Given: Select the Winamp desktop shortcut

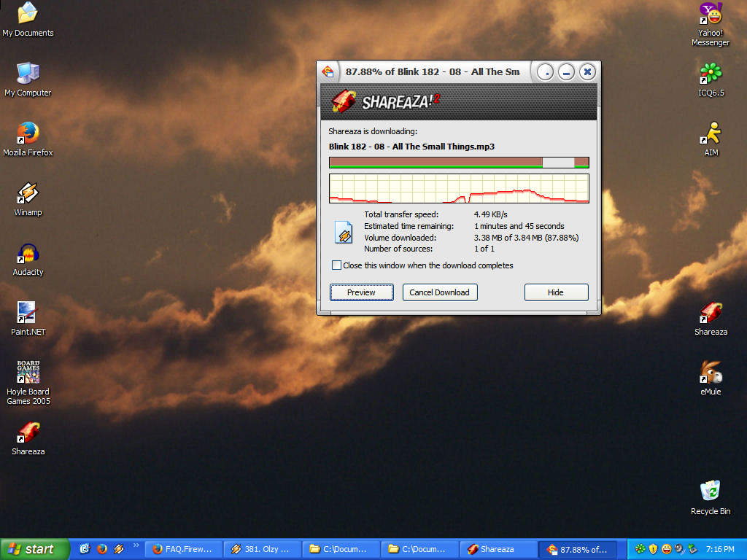Looking at the screenshot, I should pyautogui.click(x=28, y=200).
